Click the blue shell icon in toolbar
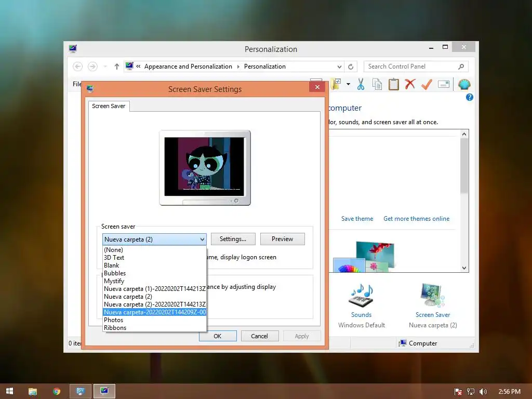Screen dimensions: 532x399 point(464,84)
